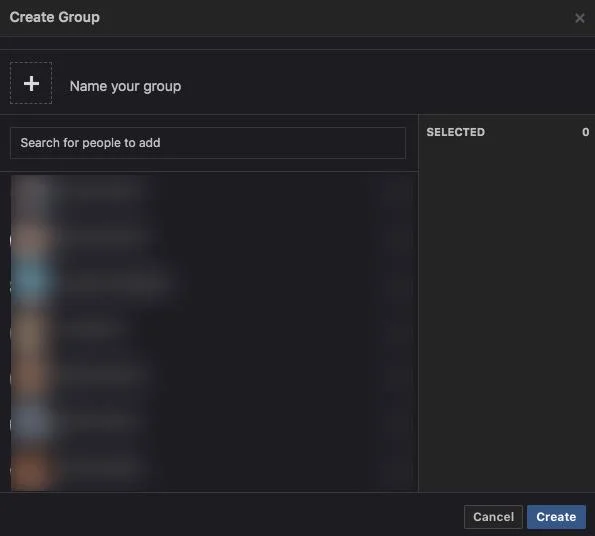The image size is (595, 536).
Task: Cancel group creation
Action: pos(493,517)
